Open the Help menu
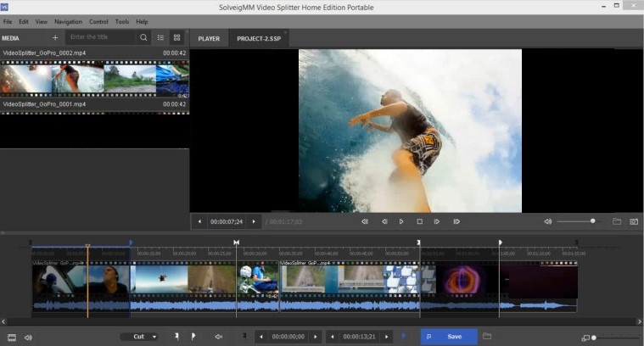The width and height of the screenshot is (644, 346). [142, 22]
